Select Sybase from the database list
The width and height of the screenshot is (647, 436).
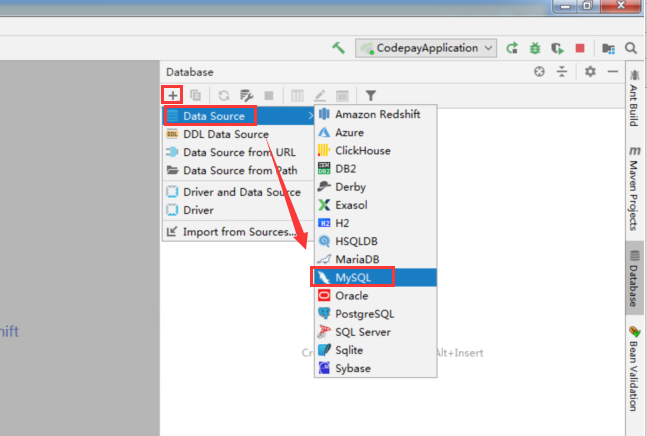[x=375, y=368]
